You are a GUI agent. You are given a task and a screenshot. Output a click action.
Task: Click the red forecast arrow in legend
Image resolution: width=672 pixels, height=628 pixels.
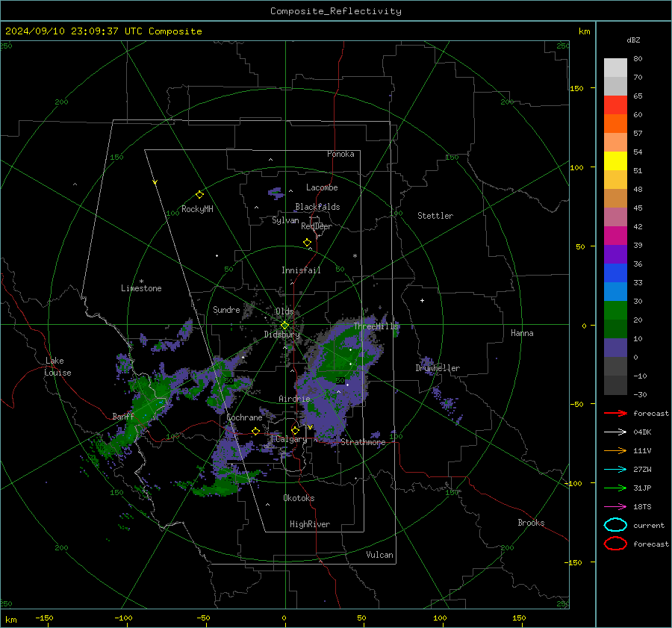615,413
